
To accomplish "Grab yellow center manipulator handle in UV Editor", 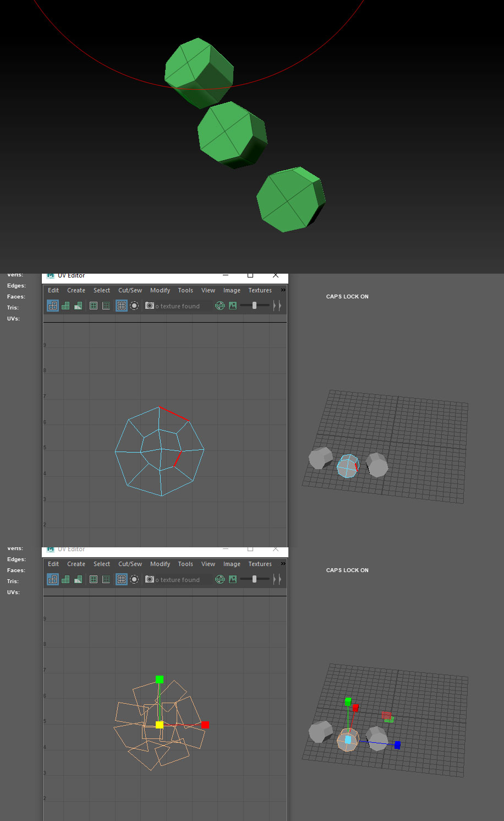I will click(160, 725).
